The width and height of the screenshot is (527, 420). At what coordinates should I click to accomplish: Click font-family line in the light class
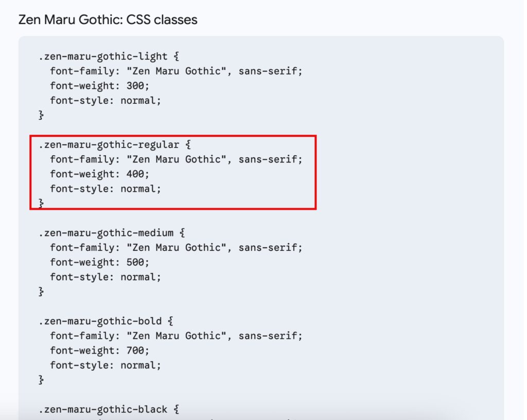tap(176, 71)
